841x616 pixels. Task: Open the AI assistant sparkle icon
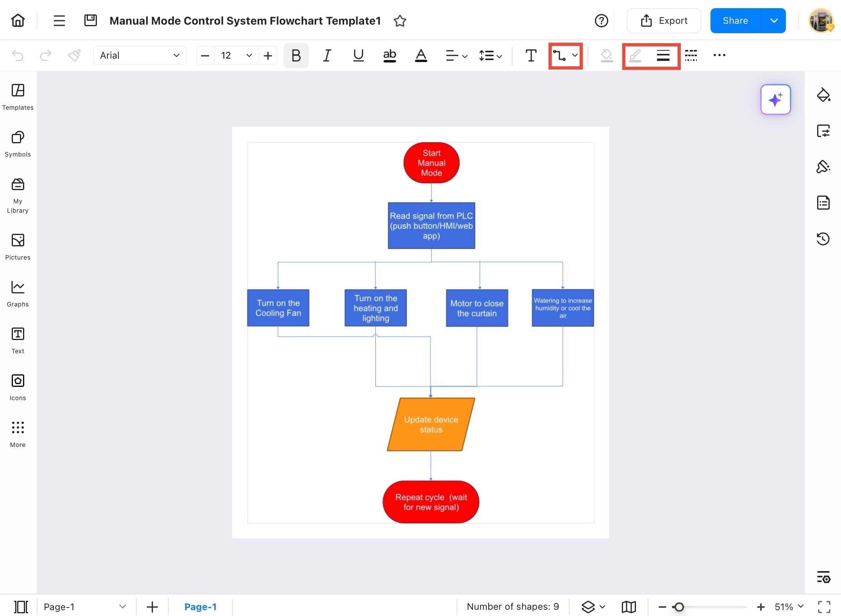[775, 100]
